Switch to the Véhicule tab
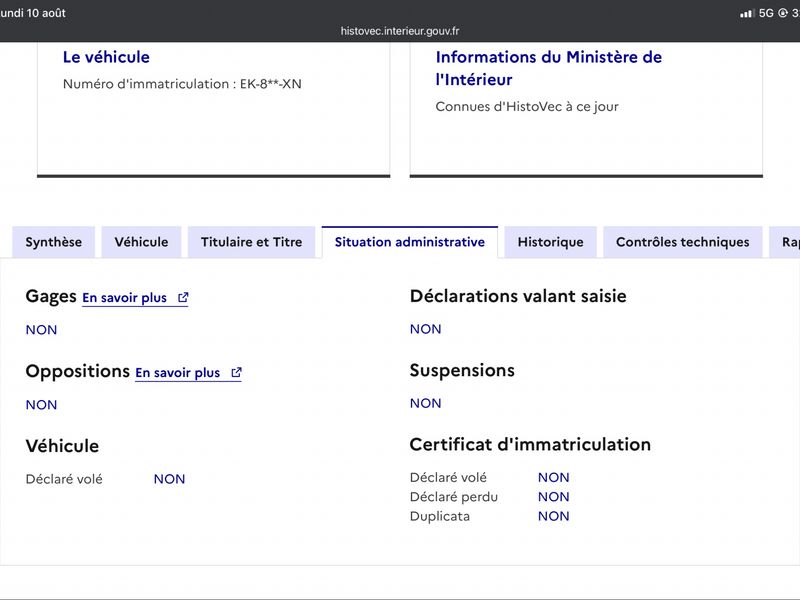This screenshot has width=800, height=600. coord(141,242)
